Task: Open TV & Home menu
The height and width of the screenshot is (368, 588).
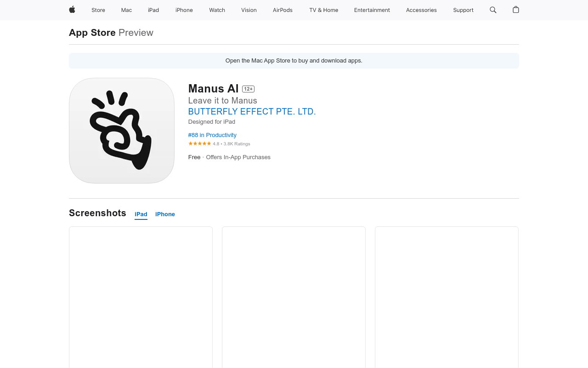Action: (x=323, y=10)
